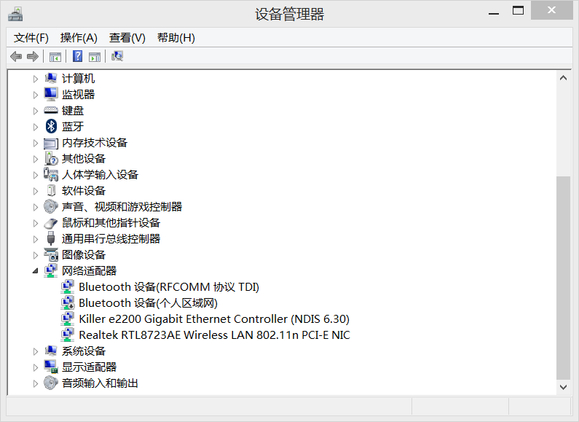Expand the 声音、视频和游戏控制器 node arrow

(x=35, y=207)
